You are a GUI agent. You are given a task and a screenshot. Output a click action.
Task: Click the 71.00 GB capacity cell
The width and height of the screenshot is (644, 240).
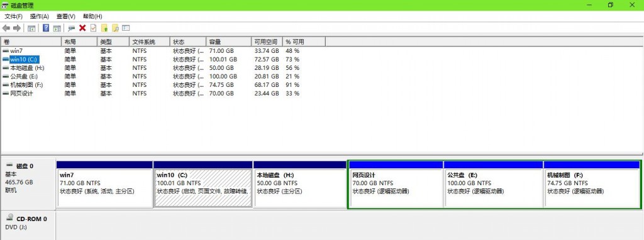point(221,50)
